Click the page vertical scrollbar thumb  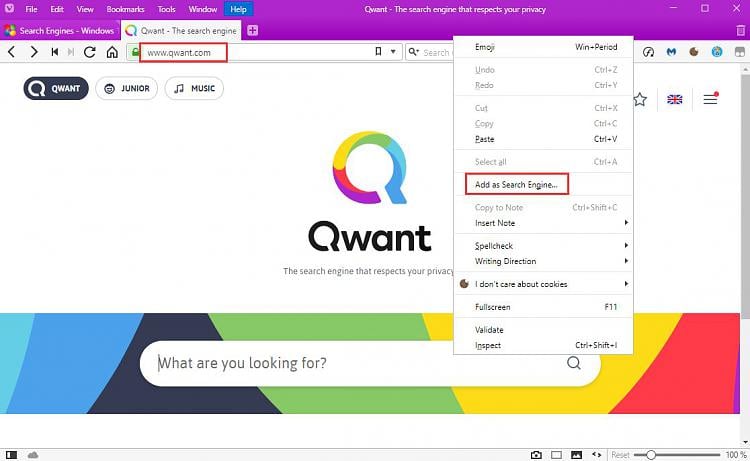(x=745, y=196)
